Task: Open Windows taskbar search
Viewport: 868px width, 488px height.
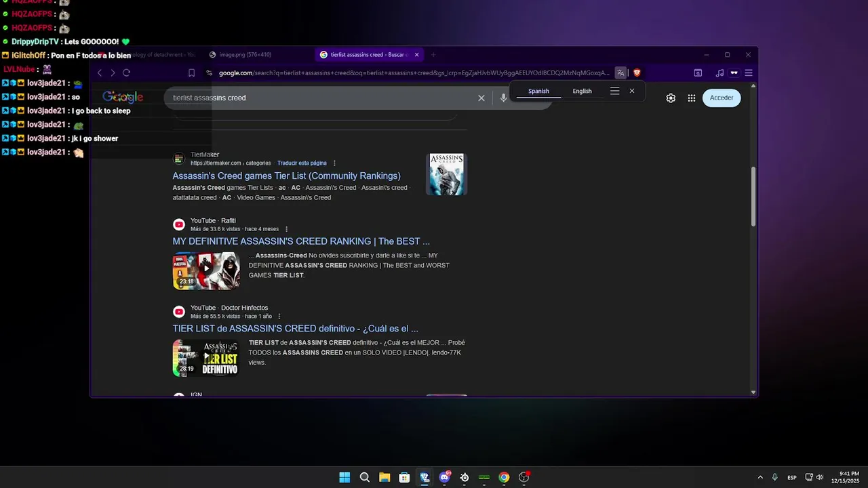Action: tap(364, 477)
